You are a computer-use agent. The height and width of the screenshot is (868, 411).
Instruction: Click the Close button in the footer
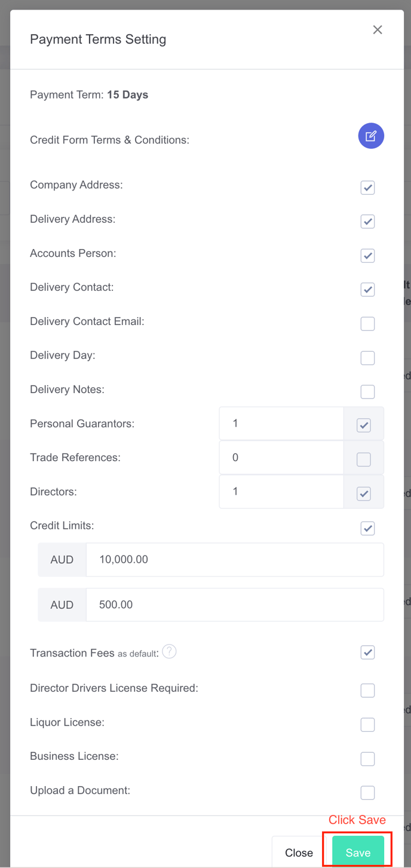pyautogui.click(x=299, y=852)
